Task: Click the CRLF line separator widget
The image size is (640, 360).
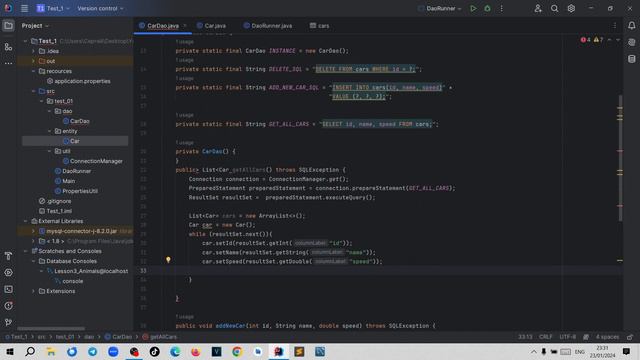Action: coord(545,337)
